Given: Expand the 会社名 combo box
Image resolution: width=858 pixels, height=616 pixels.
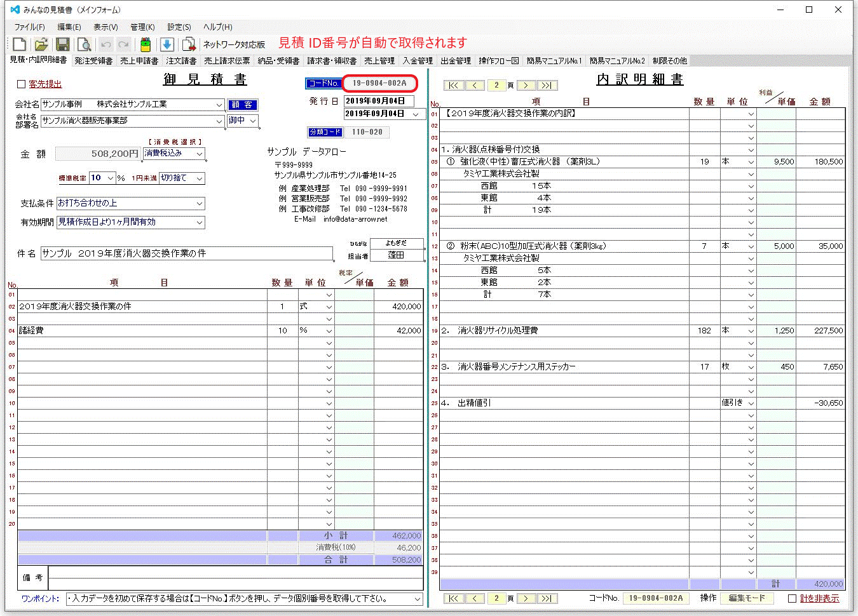Looking at the screenshot, I should [x=219, y=105].
